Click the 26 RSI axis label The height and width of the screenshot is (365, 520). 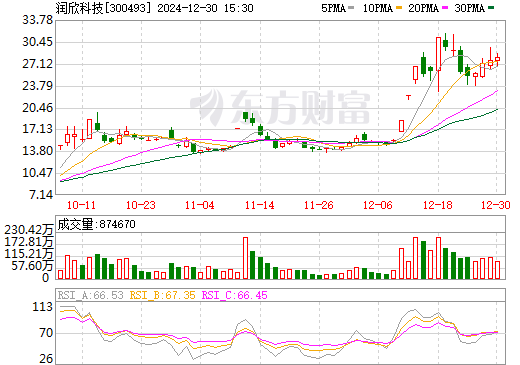click(46, 359)
